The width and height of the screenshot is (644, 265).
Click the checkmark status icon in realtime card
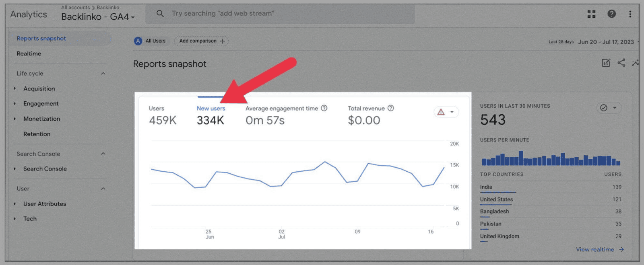click(603, 108)
